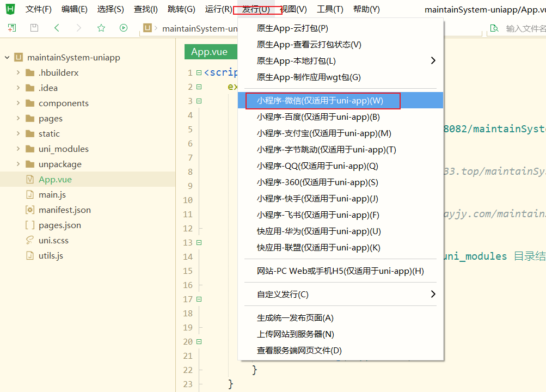
Task: Open the 运行(R) menu
Action: click(219, 9)
